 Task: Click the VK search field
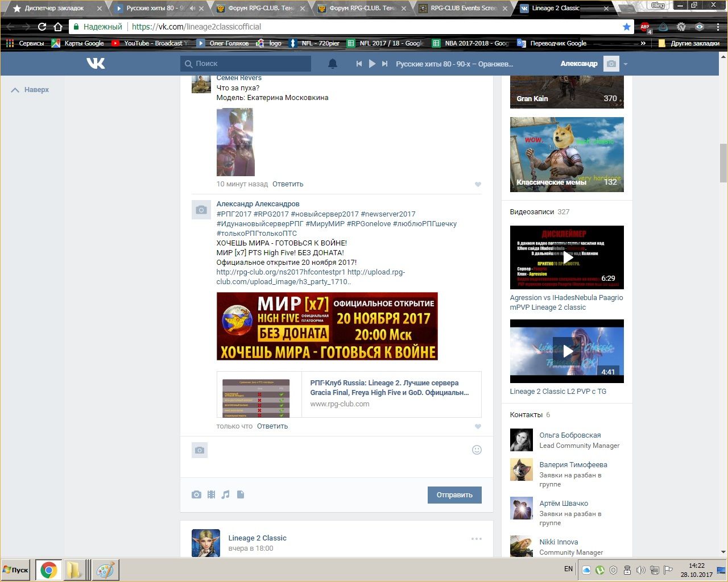tap(246, 64)
